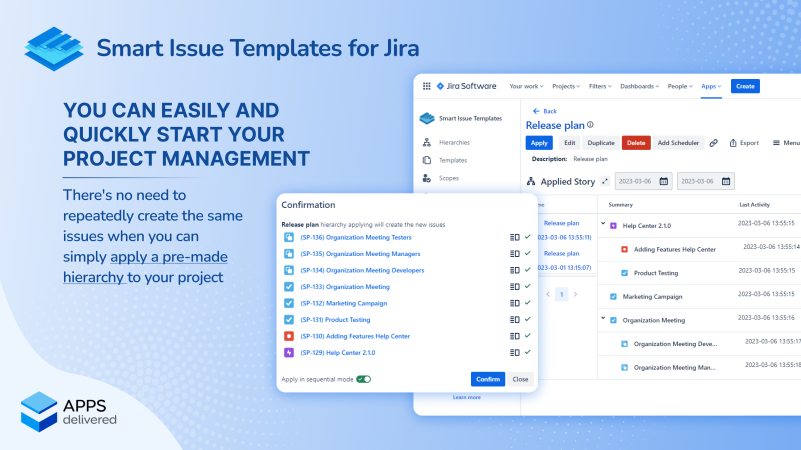
Task: Confirm the hierarchy application
Action: (x=488, y=379)
